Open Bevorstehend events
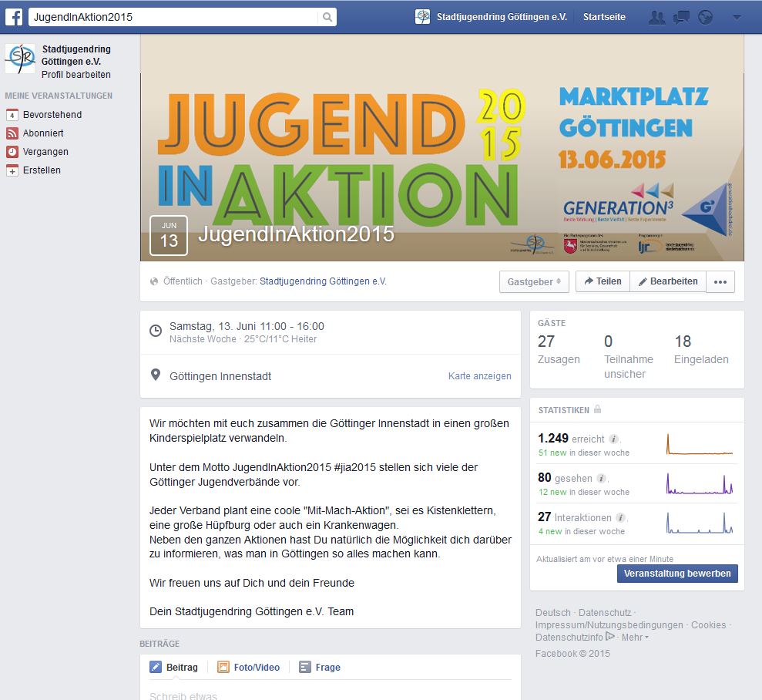 [x=52, y=115]
